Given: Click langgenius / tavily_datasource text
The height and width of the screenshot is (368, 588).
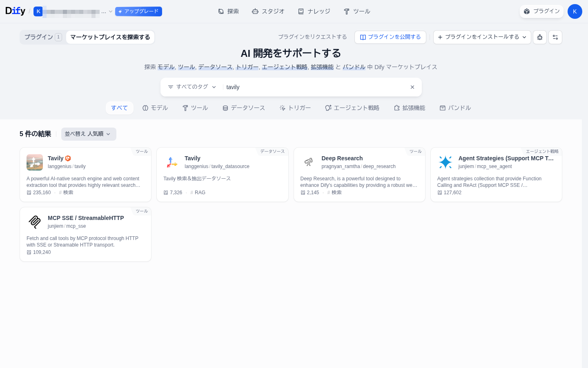Looking at the screenshot, I should pos(217,166).
